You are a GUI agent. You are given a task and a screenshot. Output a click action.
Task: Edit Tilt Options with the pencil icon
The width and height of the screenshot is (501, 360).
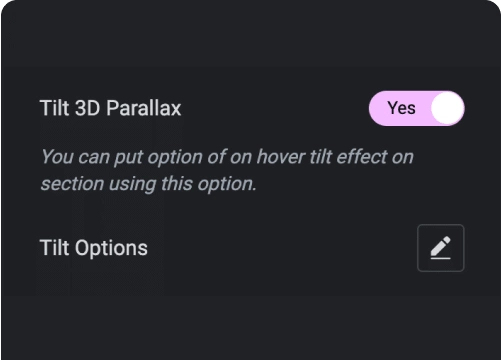click(440, 248)
